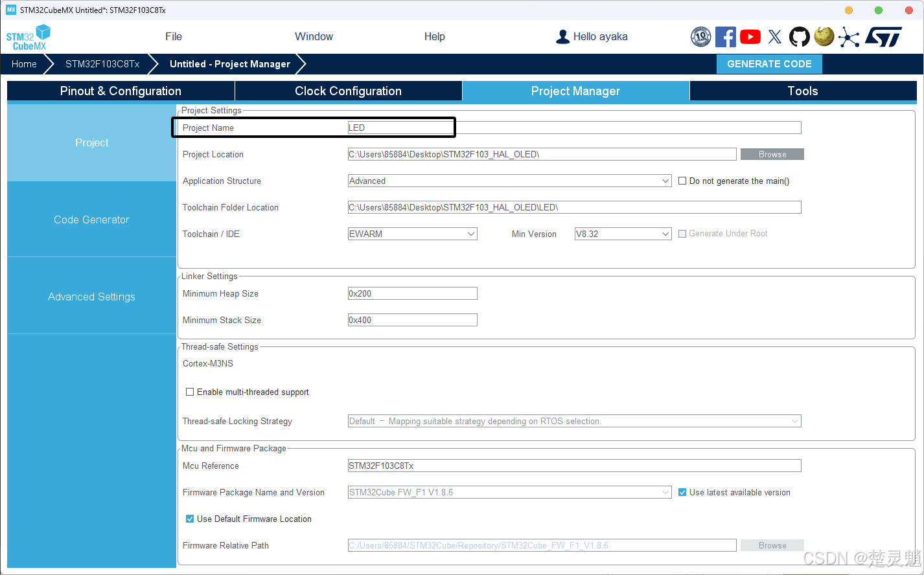
Task: Click the Cortex-M3NS label
Action: (208, 363)
